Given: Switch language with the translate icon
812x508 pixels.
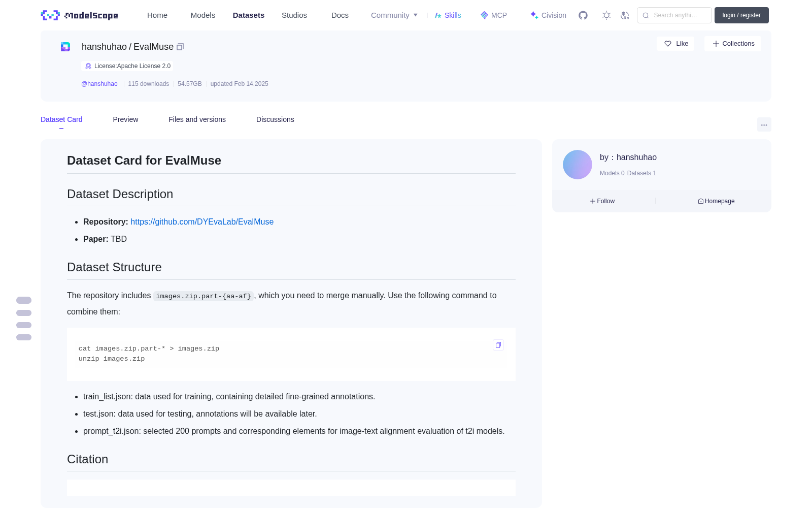Looking at the screenshot, I should click(625, 15).
